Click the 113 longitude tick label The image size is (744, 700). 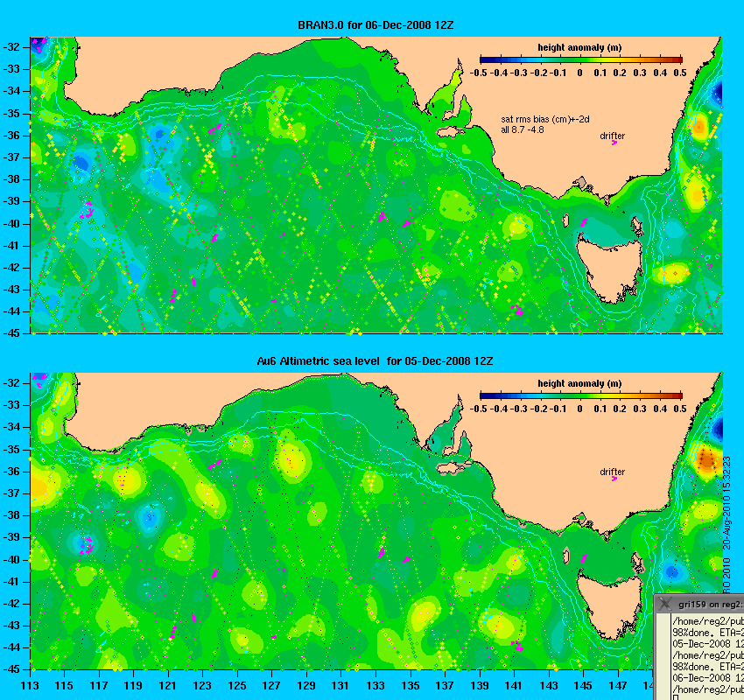coord(30,686)
